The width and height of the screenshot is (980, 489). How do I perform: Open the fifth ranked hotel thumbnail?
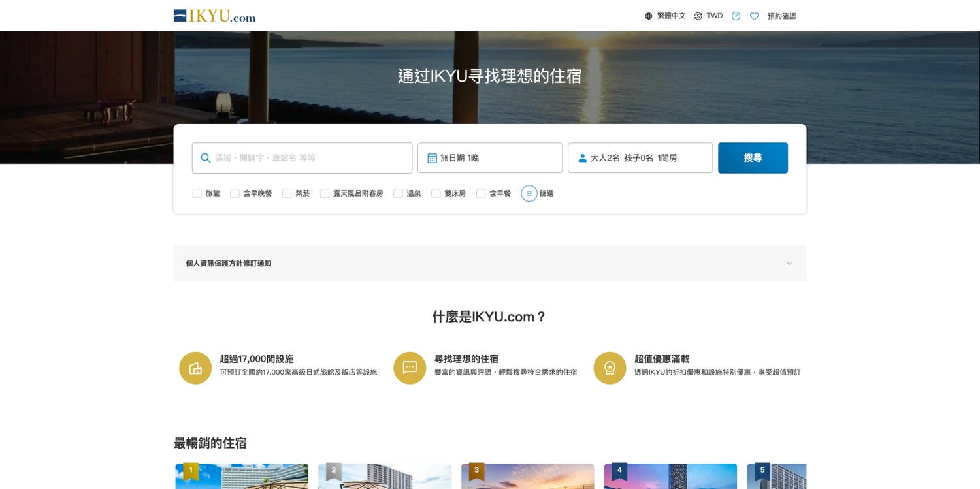[777, 476]
